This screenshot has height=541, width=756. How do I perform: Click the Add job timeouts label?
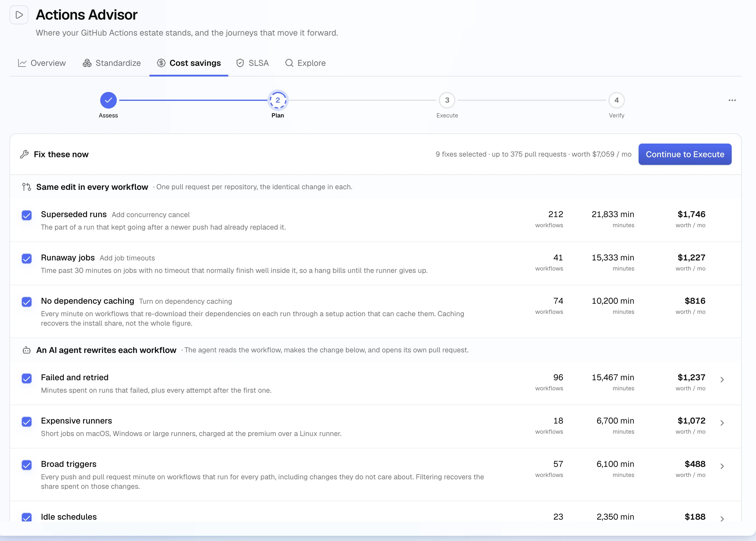click(x=127, y=258)
